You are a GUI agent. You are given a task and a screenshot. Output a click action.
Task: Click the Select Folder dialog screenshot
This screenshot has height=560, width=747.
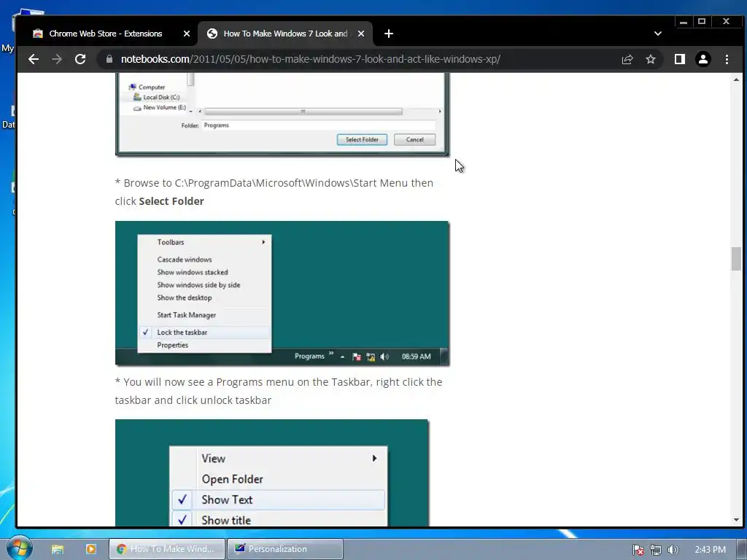pyautogui.click(x=282, y=114)
